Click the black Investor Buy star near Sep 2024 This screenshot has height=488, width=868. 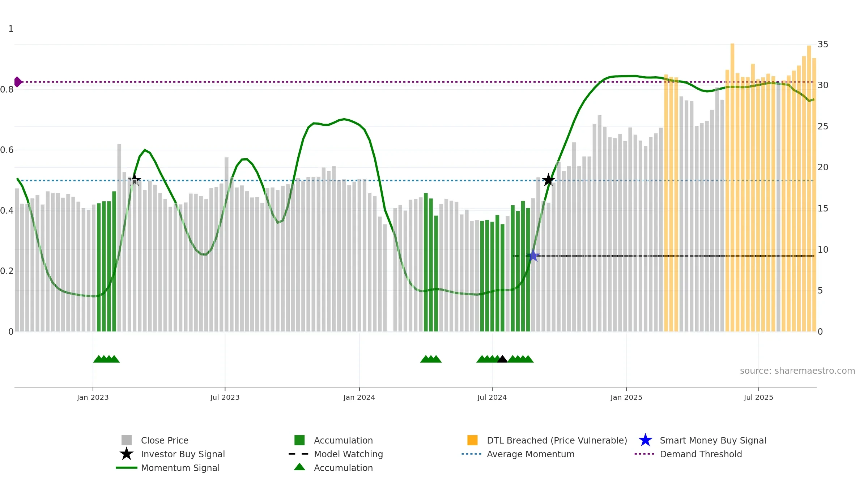[x=548, y=180]
